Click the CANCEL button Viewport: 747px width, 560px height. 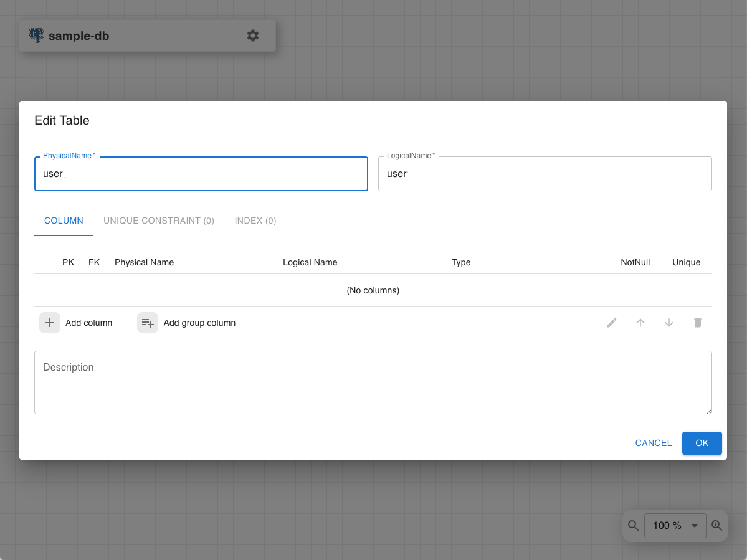point(653,444)
